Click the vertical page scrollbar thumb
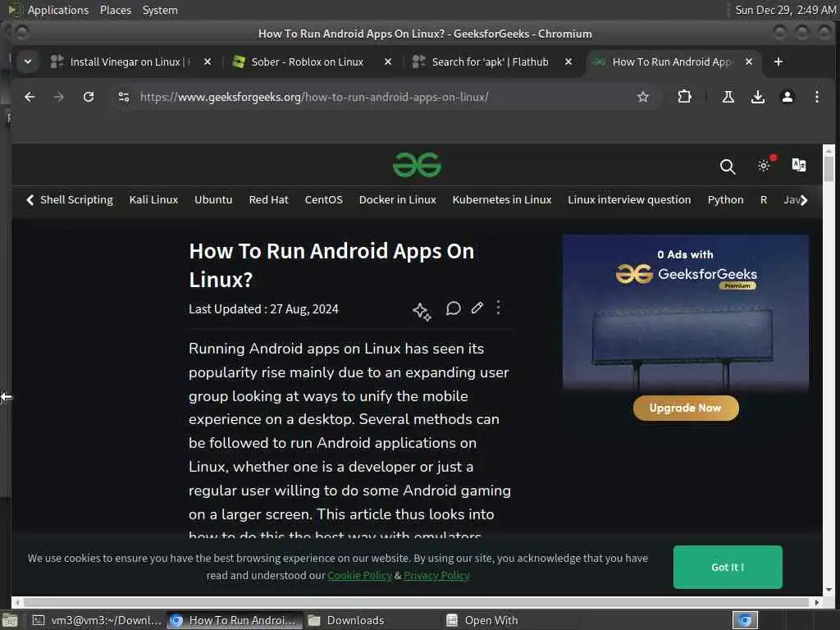The image size is (840, 630). point(829,169)
